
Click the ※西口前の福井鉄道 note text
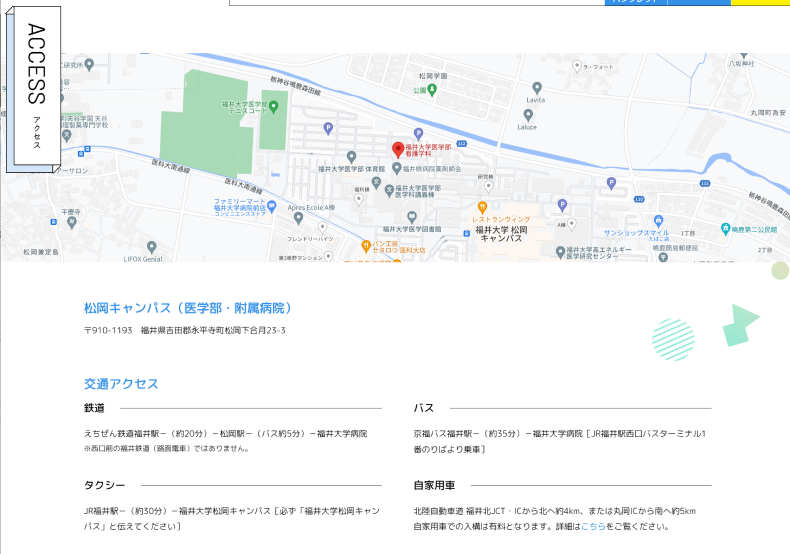pos(167,448)
